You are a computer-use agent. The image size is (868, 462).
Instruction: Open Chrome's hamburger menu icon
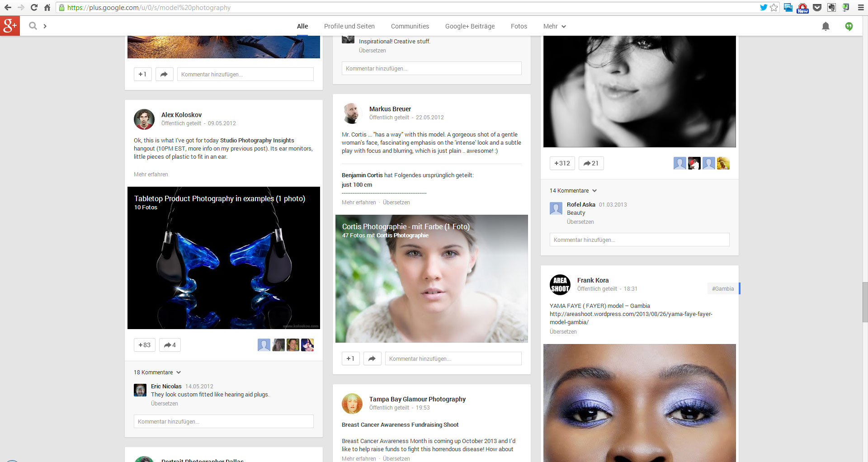coord(861,8)
